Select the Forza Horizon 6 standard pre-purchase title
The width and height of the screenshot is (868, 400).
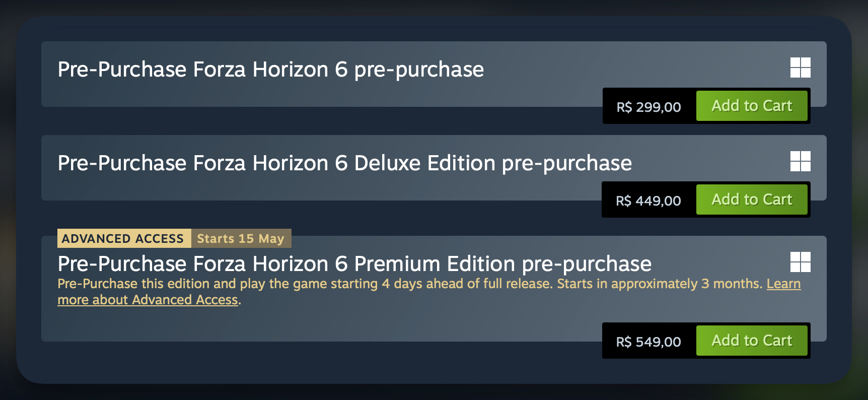tap(270, 70)
